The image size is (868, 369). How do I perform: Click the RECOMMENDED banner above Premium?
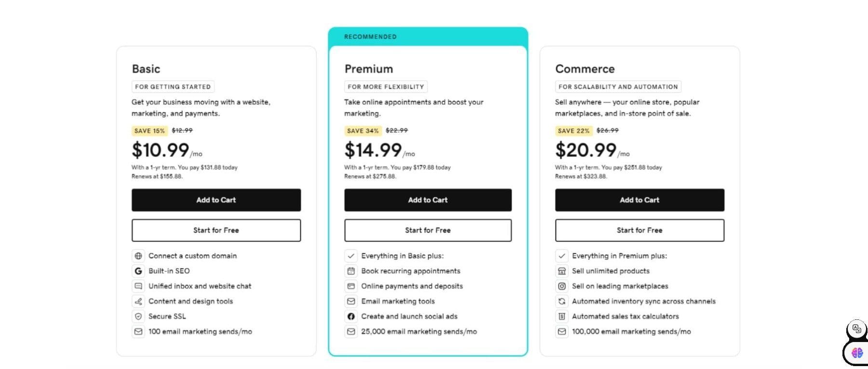(x=370, y=36)
